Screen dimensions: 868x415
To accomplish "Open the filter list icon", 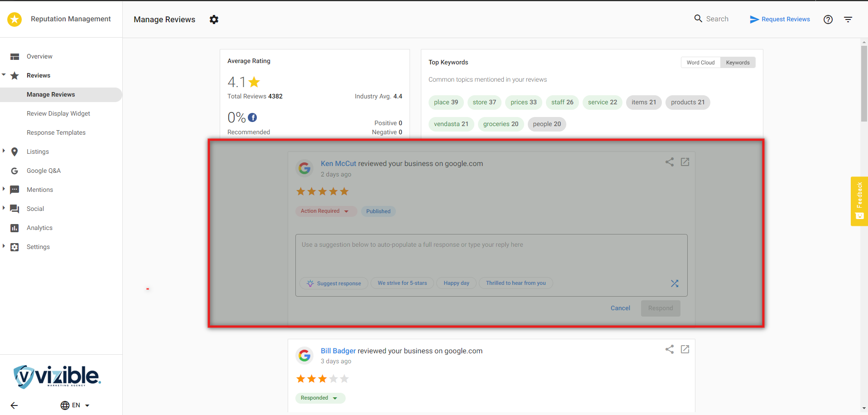I will tap(848, 20).
